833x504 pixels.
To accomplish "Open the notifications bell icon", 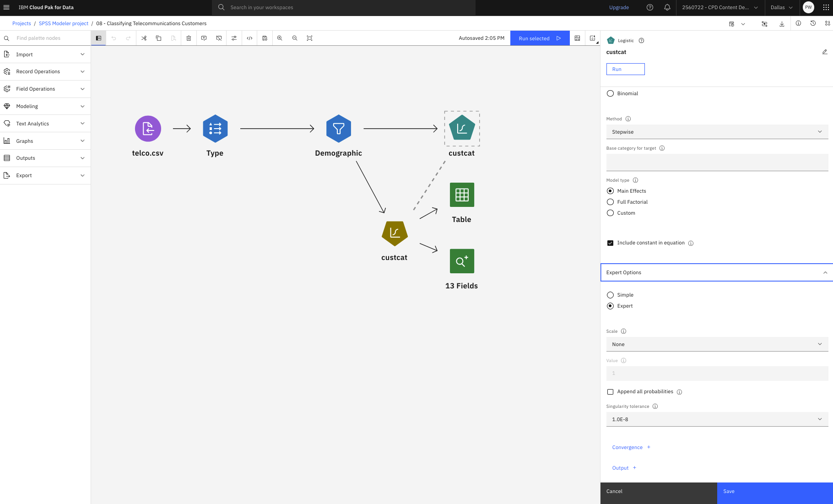I will pyautogui.click(x=667, y=7).
